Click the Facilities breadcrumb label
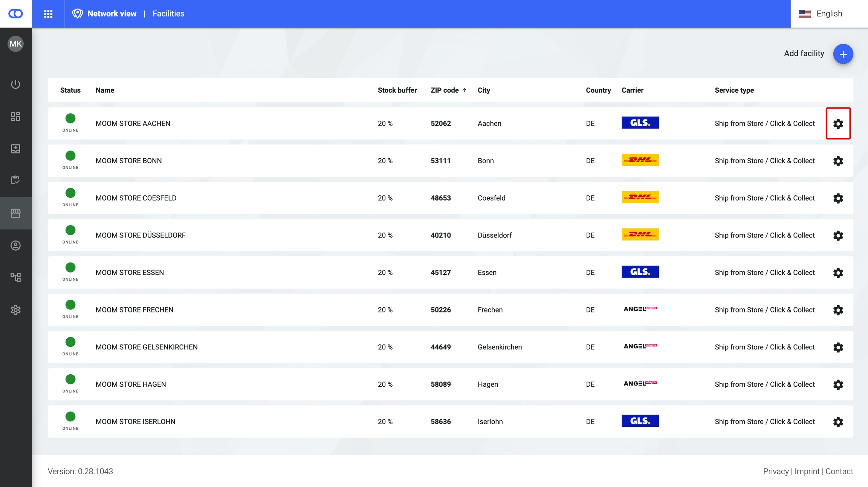Viewport: 868px width, 487px height. (x=168, y=14)
